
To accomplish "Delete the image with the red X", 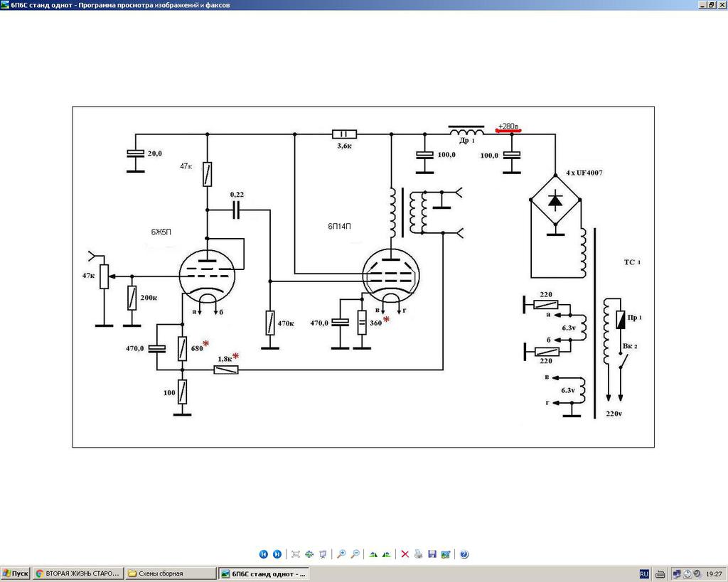I will [x=405, y=554].
